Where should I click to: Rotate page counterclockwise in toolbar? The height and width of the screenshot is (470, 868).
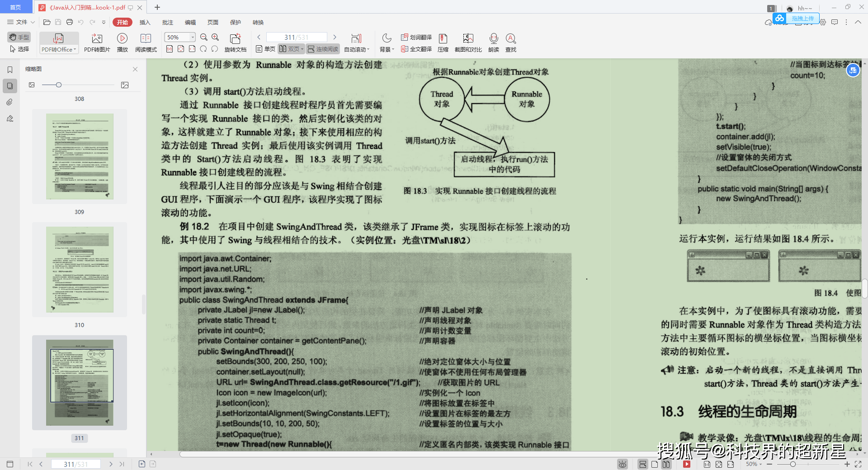[203, 49]
